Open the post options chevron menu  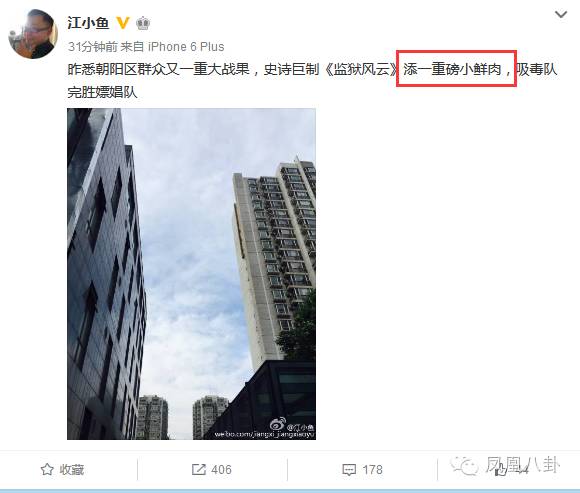tap(561, 15)
